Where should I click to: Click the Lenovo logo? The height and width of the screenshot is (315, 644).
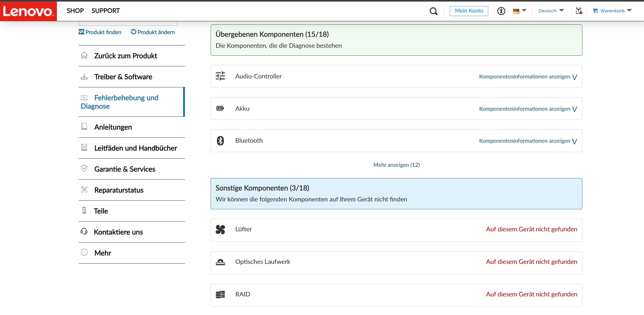point(28,11)
